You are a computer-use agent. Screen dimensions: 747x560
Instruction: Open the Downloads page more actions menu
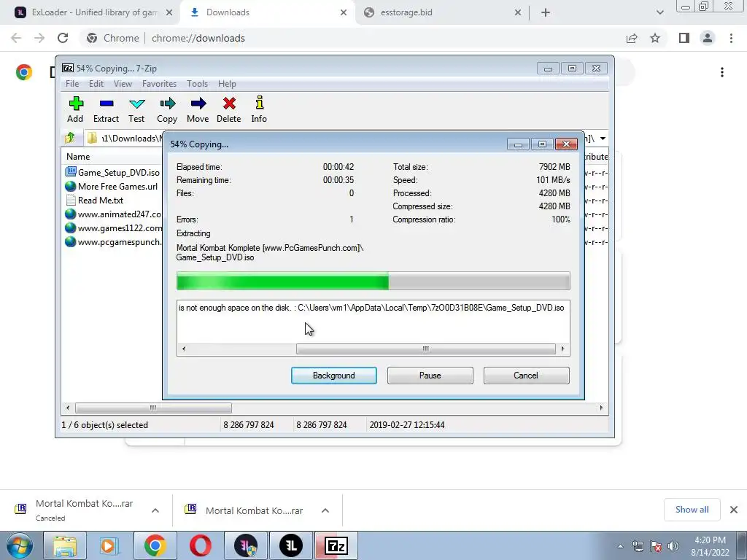(x=722, y=72)
